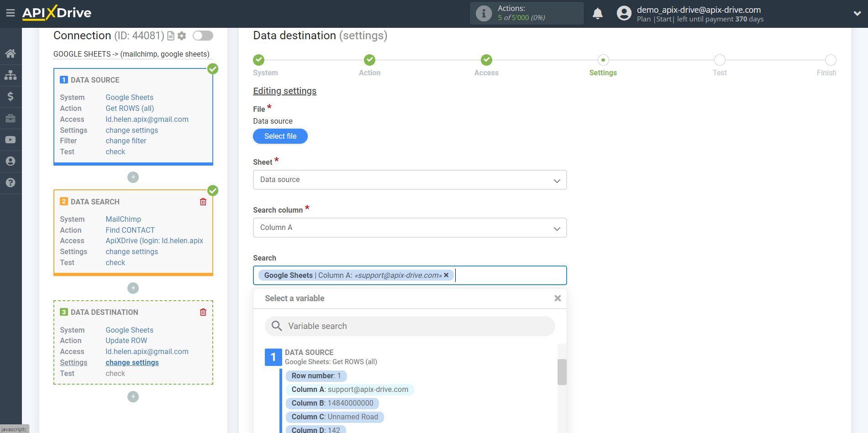The width and height of the screenshot is (868, 433).
Task: Select Column D 142 variable
Action: 316,429
